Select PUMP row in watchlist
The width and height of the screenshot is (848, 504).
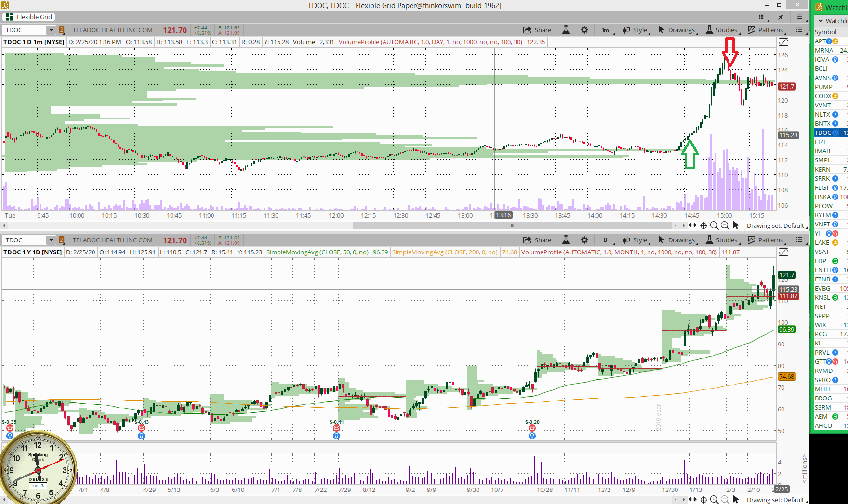[831, 87]
